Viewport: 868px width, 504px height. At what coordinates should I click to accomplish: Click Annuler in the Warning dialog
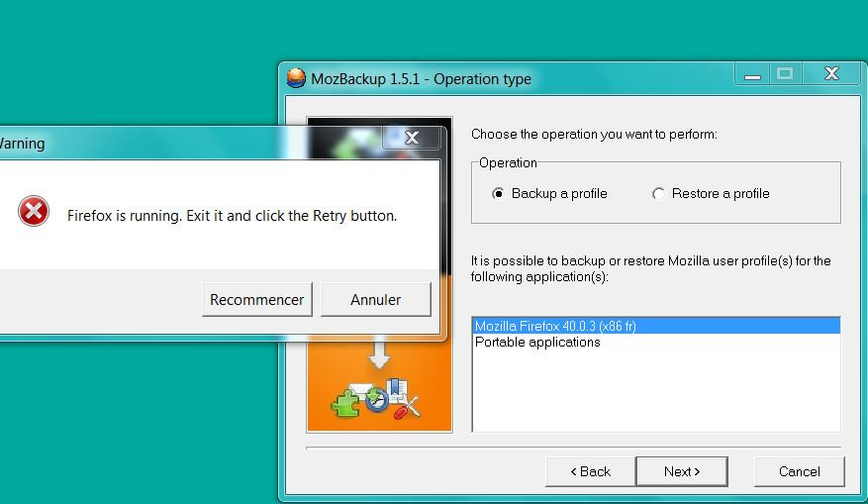(375, 300)
